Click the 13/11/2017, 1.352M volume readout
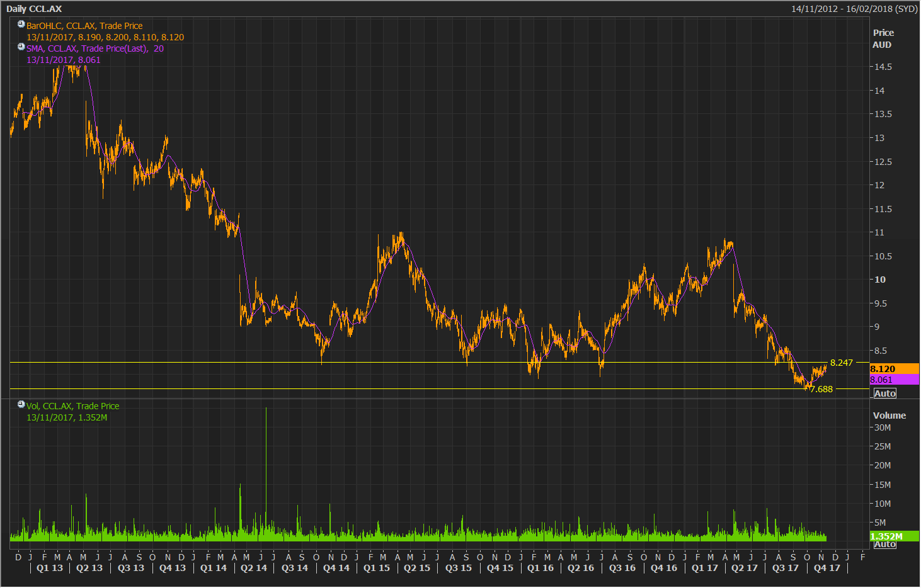This screenshot has height=588, width=921. pos(67,417)
